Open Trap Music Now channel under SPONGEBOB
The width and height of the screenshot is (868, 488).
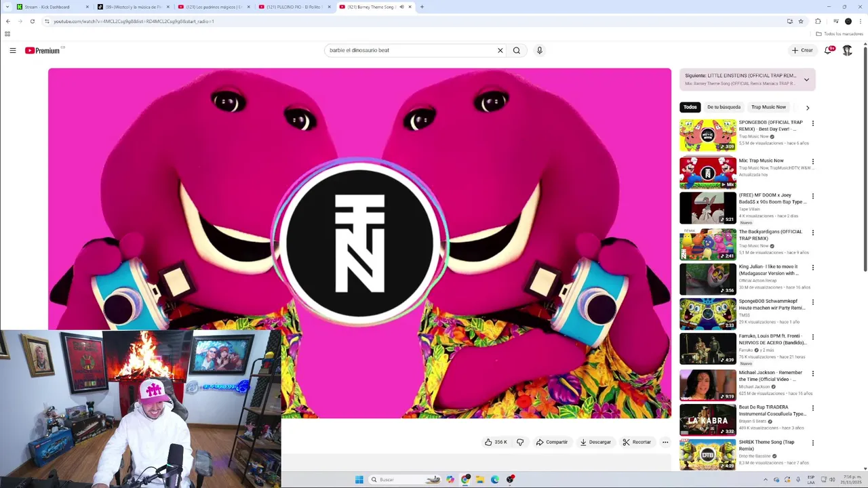click(x=753, y=136)
